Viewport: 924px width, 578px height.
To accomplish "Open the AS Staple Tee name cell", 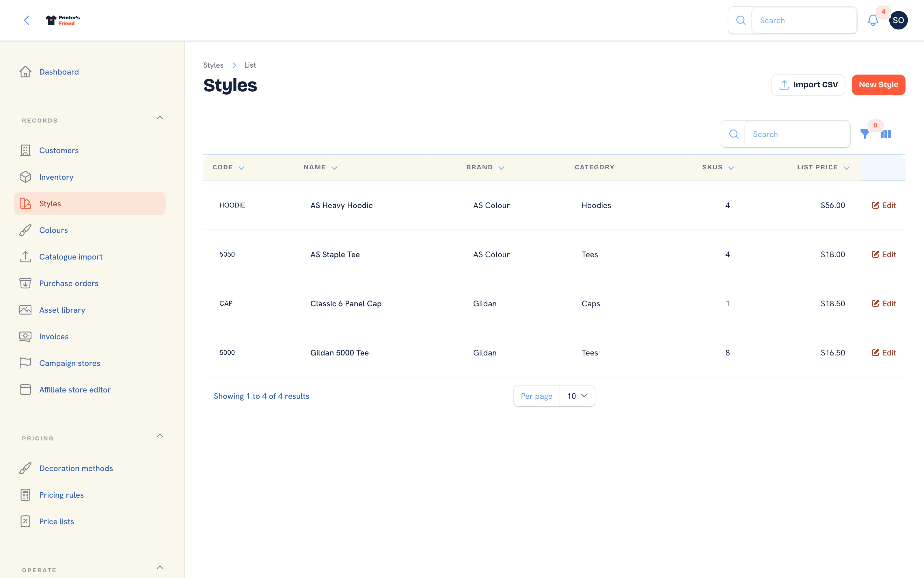I will (x=335, y=255).
